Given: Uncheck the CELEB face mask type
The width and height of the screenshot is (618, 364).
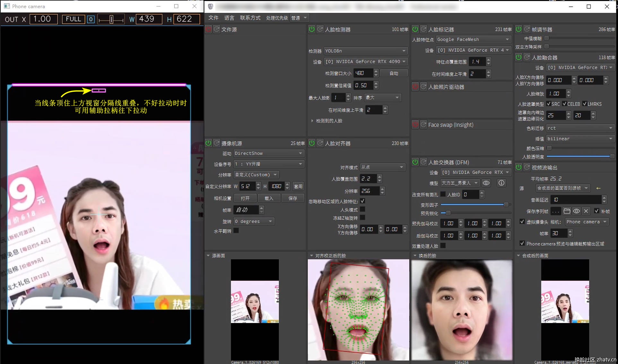Looking at the screenshot, I should tap(565, 104).
